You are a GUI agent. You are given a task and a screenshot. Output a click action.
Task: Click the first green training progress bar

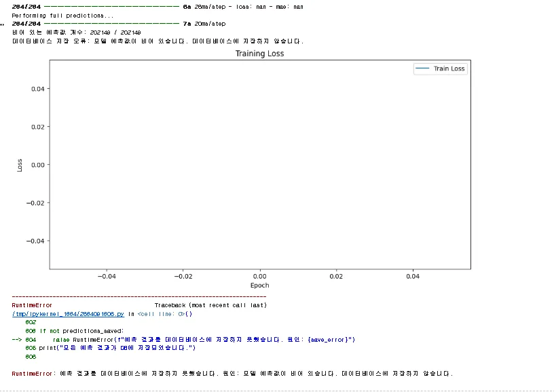111,7
